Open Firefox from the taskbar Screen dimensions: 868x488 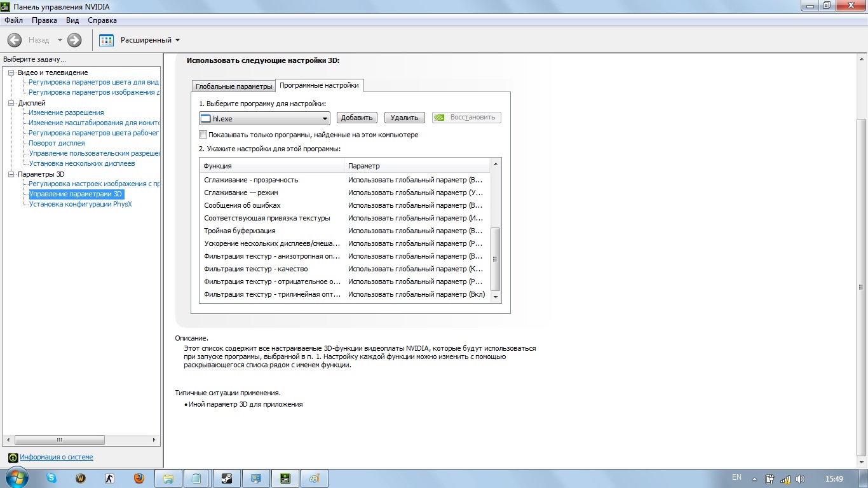(x=139, y=478)
